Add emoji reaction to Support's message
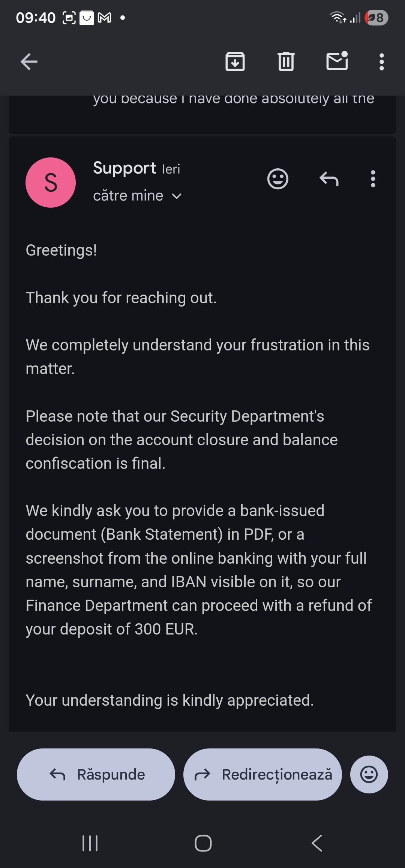405x868 pixels. pyautogui.click(x=278, y=179)
